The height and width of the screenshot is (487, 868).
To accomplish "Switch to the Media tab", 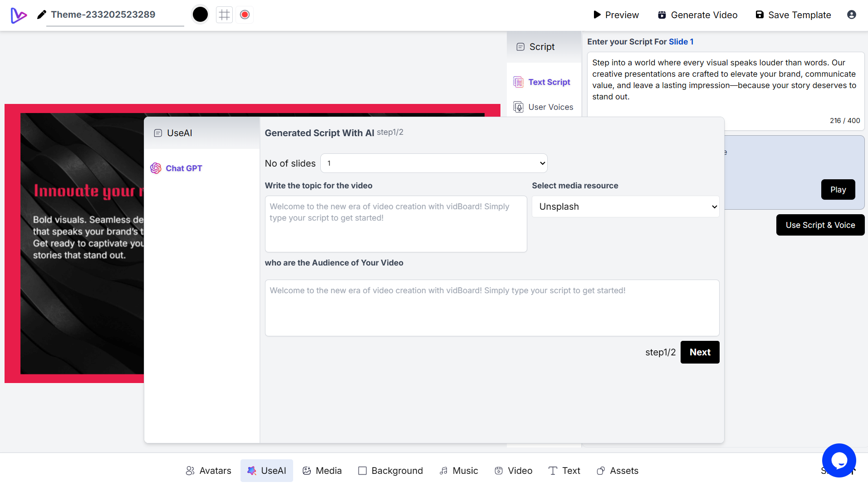I will coord(322,471).
